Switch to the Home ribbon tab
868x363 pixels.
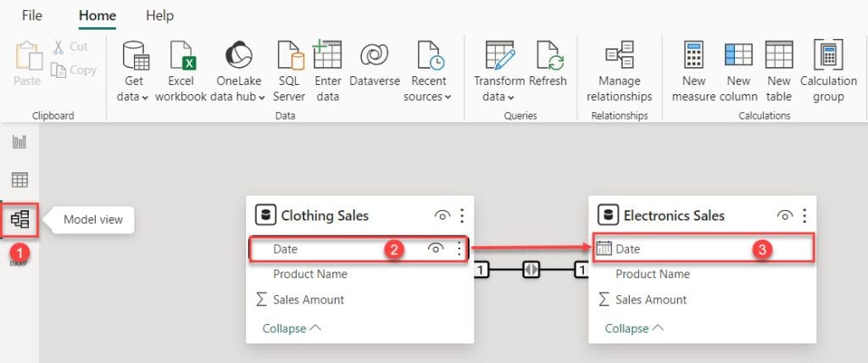(97, 16)
